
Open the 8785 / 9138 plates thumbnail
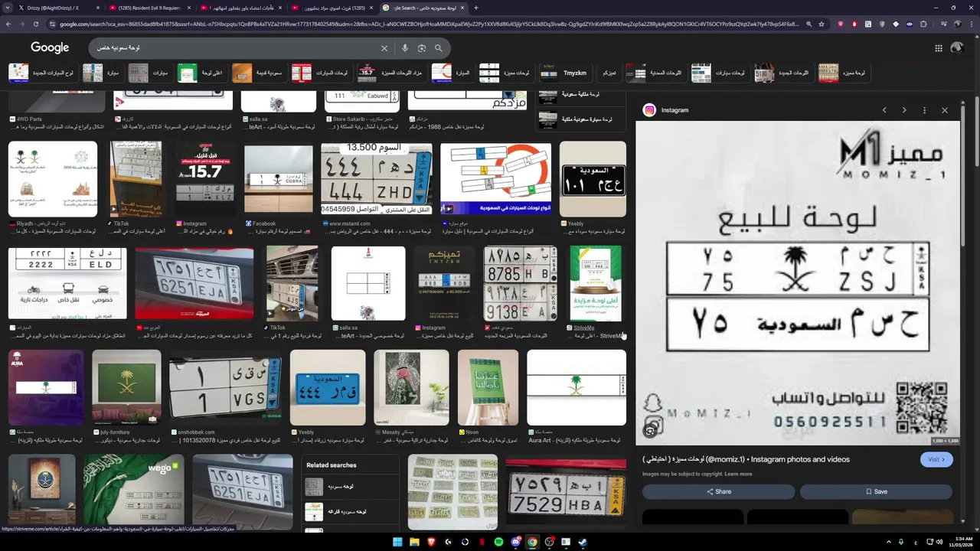click(x=520, y=283)
